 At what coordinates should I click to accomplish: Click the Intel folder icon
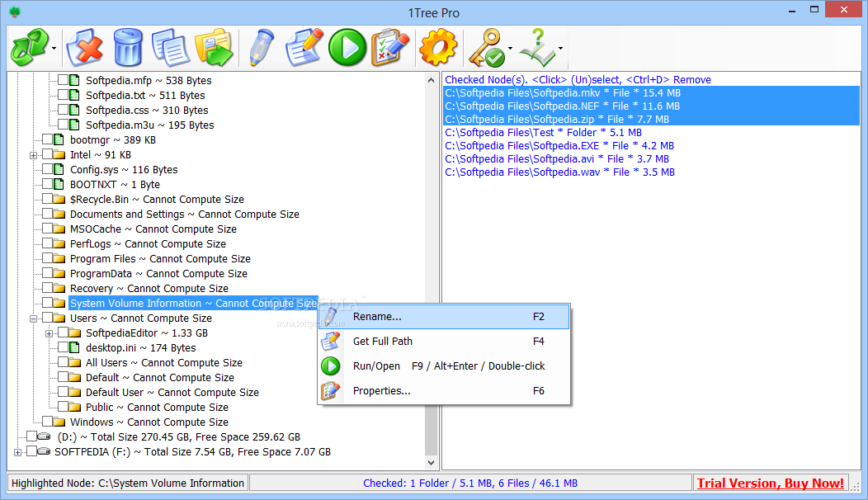(x=59, y=154)
